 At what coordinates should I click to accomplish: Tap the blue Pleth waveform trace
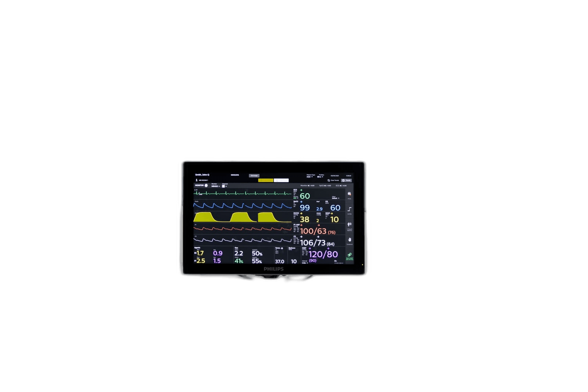coord(243,206)
